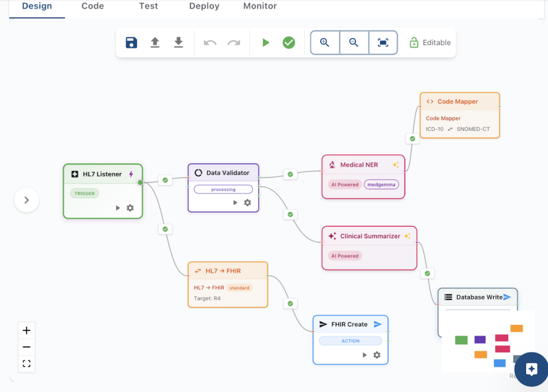Click the purple block in the minimap
Viewport: 548px width, 392px height.
(480, 340)
